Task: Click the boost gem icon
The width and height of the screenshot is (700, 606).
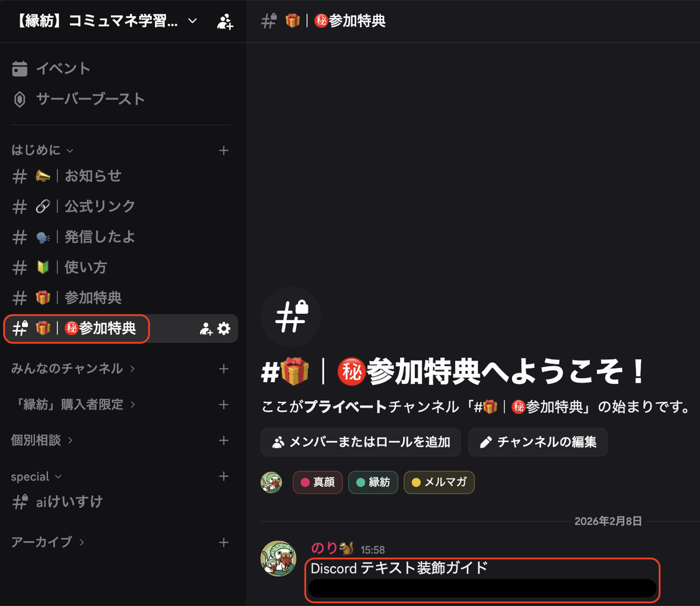Action: [x=20, y=100]
